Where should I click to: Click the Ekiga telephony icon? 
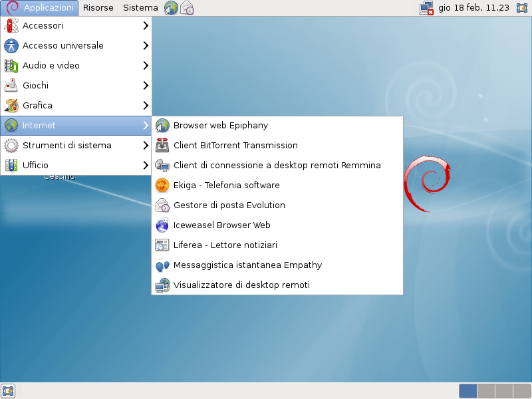[162, 185]
